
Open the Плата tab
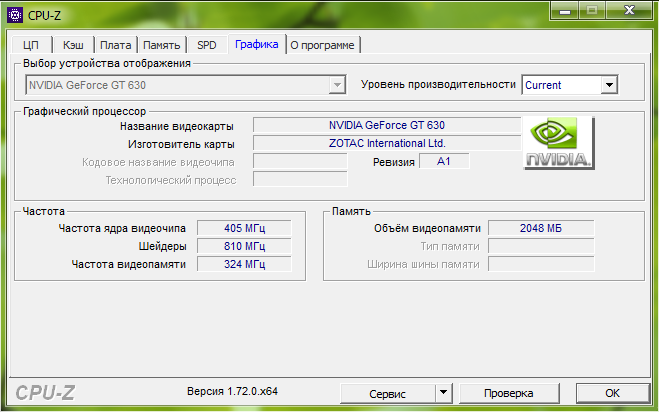116,45
